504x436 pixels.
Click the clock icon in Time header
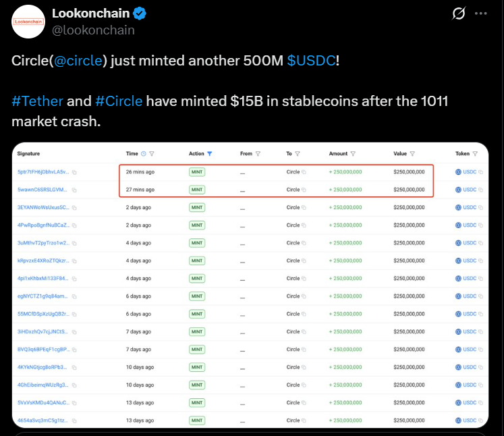pos(142,154)
